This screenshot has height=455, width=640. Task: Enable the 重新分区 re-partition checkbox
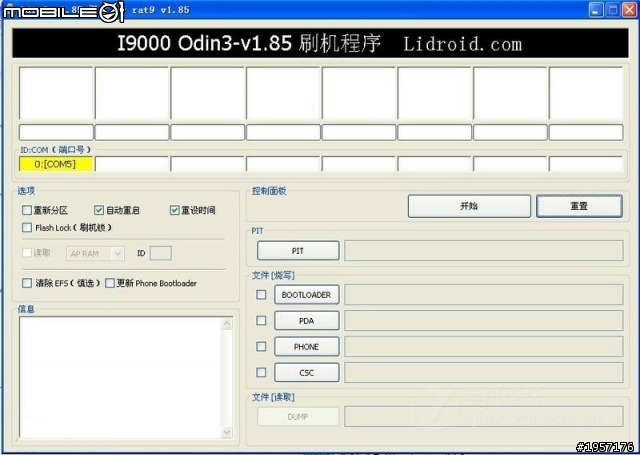(x=27, y=210)
